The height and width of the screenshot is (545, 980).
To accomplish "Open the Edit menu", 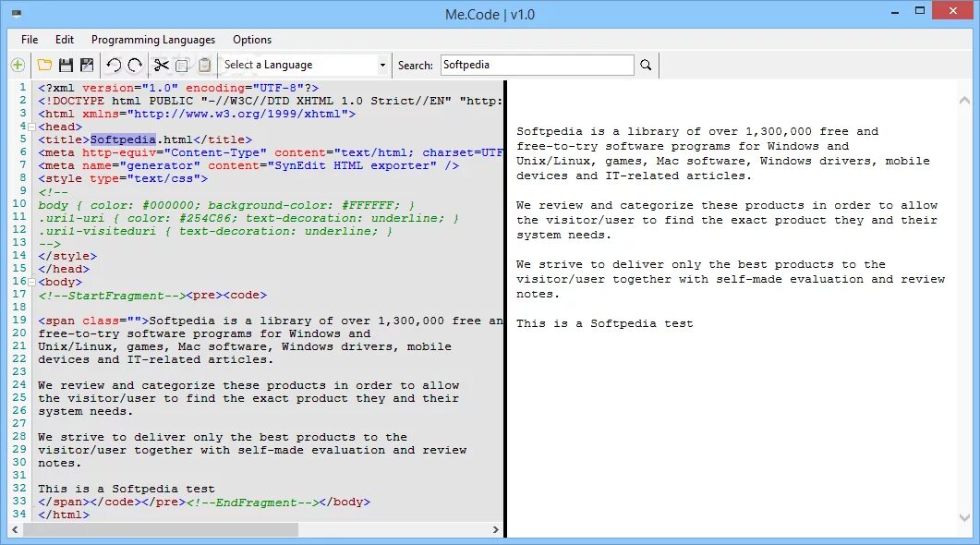I will click(x=65, y=40).
